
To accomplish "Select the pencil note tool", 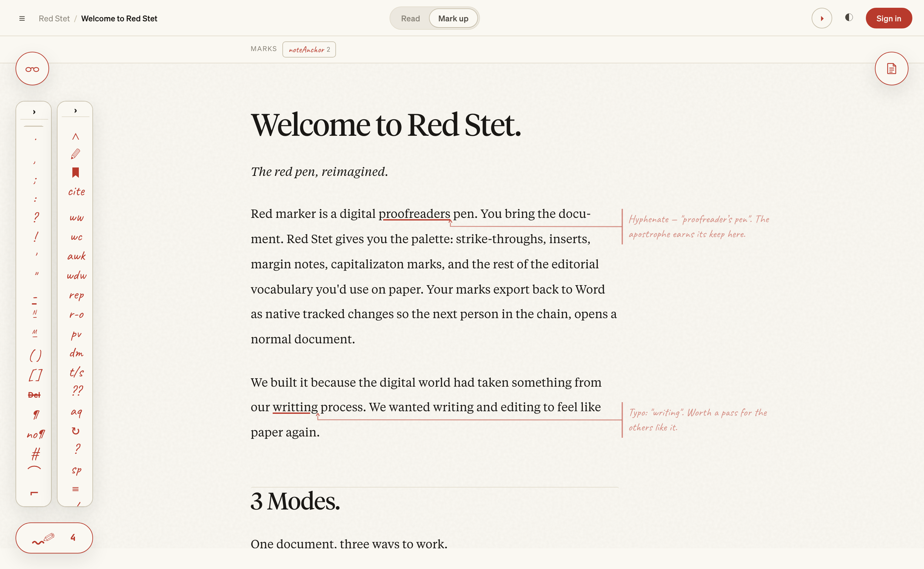I will tap(76, 154).
